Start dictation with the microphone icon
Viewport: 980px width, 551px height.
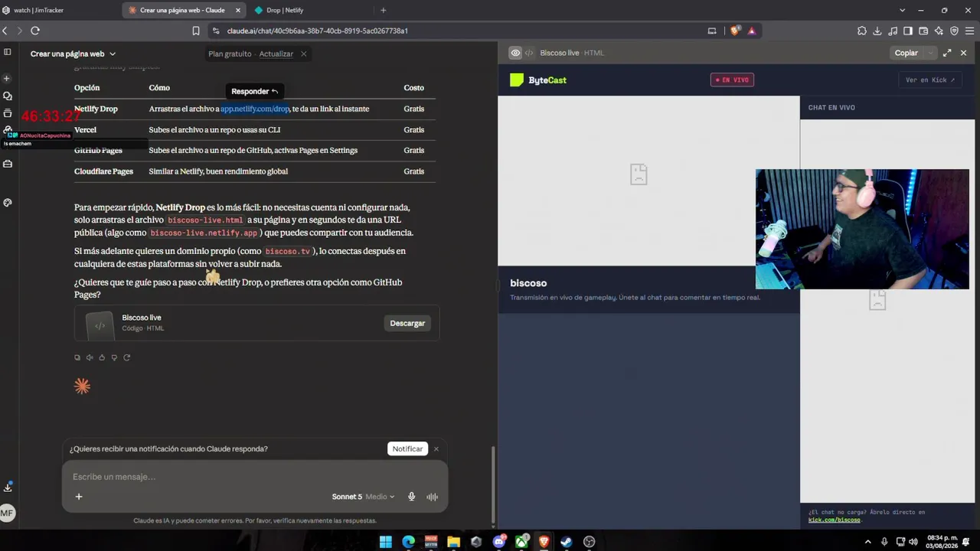pyautogui.click(x=411, y=497)
